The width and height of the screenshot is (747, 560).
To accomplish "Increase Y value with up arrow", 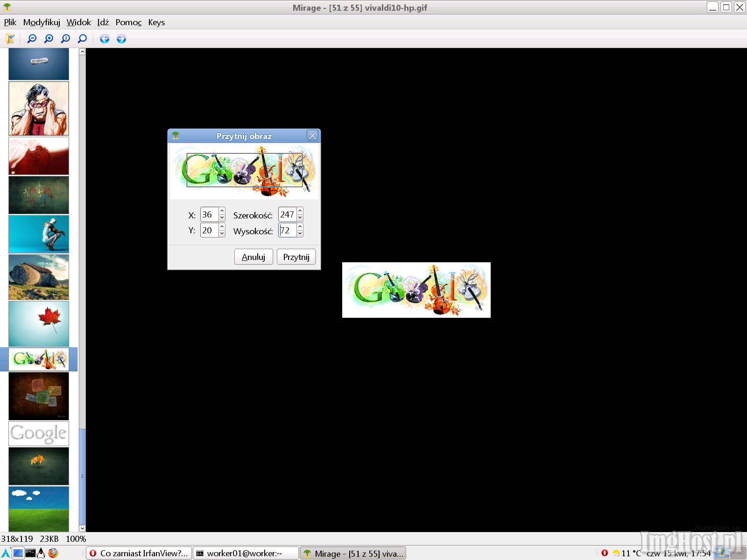I will (222, 227).
